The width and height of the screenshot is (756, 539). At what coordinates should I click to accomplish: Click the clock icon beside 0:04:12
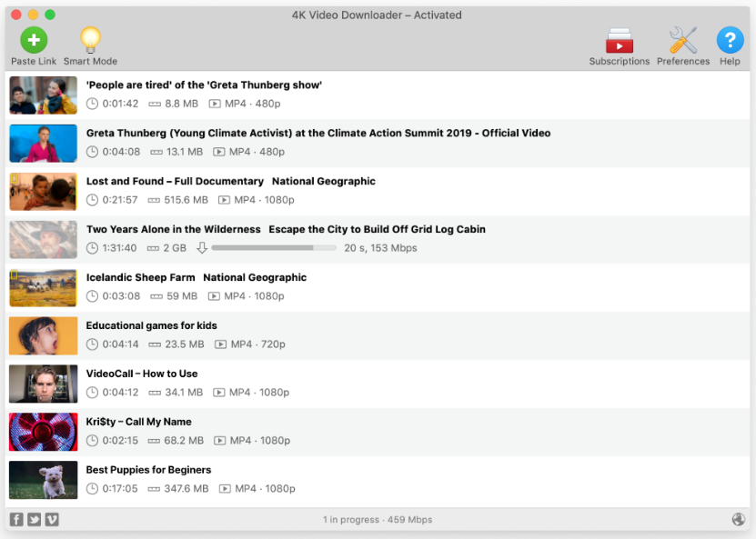pyautogui.click(x=92, y=393)
